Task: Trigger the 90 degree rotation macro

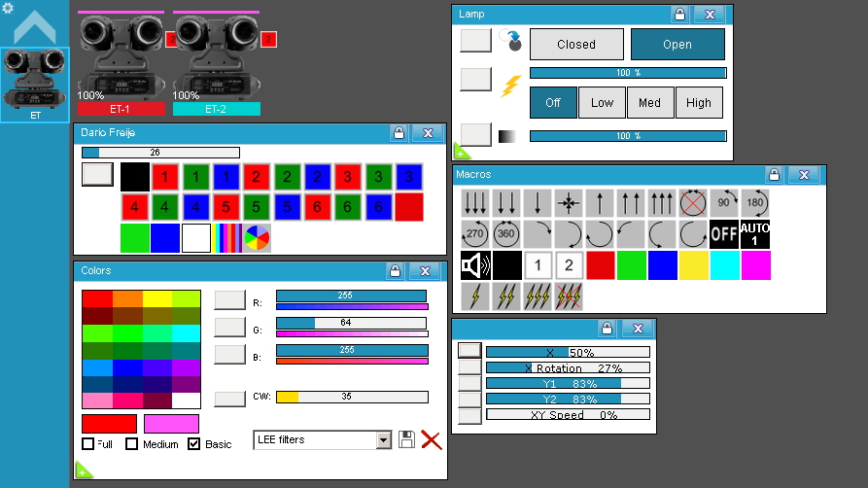Action: (x=724, y=203)
